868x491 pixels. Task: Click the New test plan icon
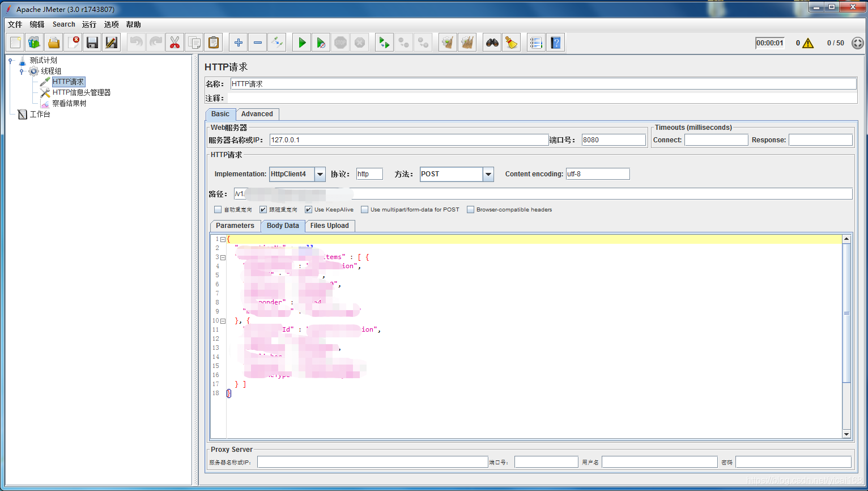point(15,43)
